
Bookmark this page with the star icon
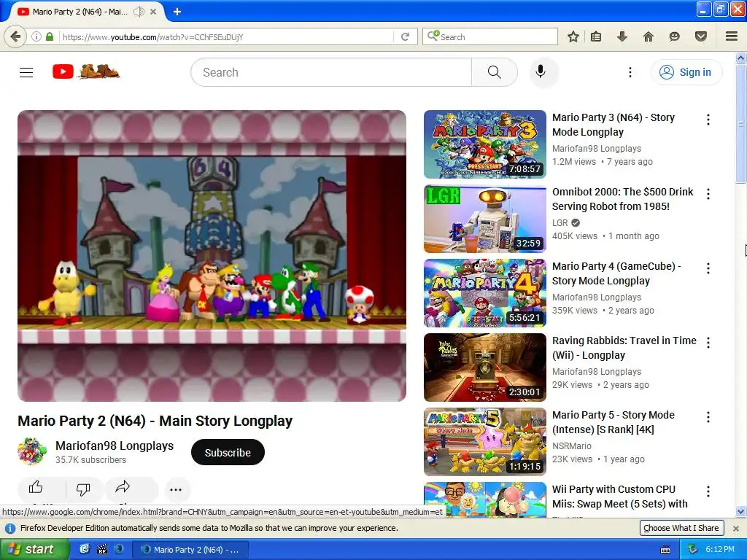click(x=573, y=36)
